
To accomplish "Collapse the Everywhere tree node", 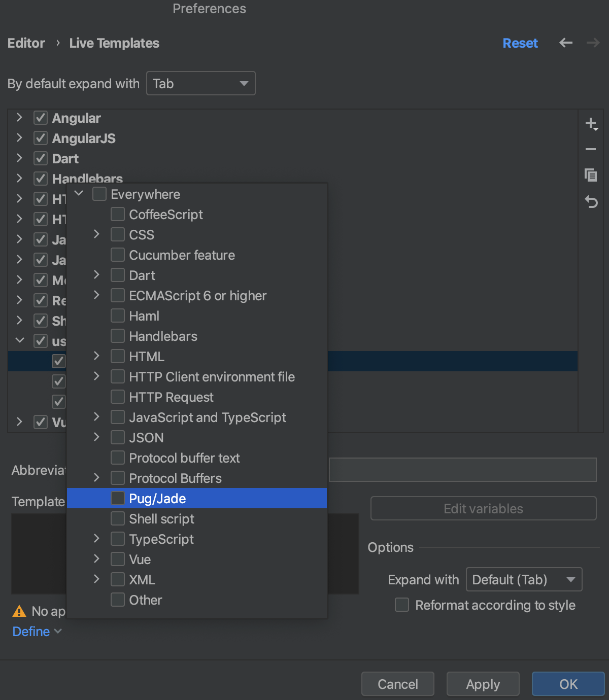I will (x=79, y=193).
